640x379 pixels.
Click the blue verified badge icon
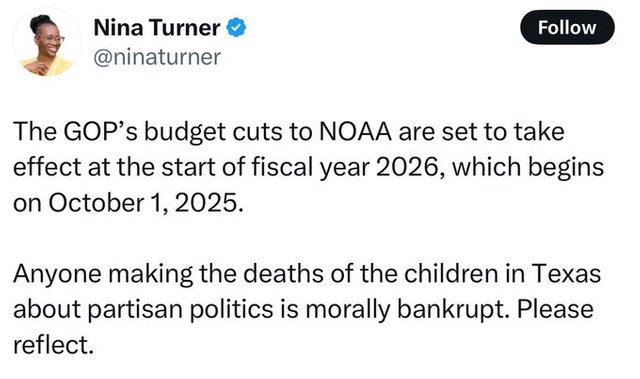coord(236,28)
